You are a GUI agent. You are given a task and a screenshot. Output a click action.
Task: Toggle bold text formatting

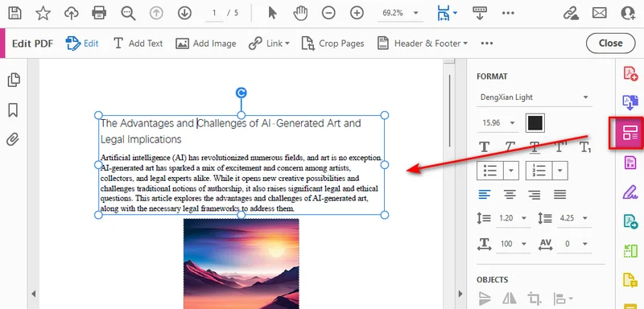[x=485, y=146]
